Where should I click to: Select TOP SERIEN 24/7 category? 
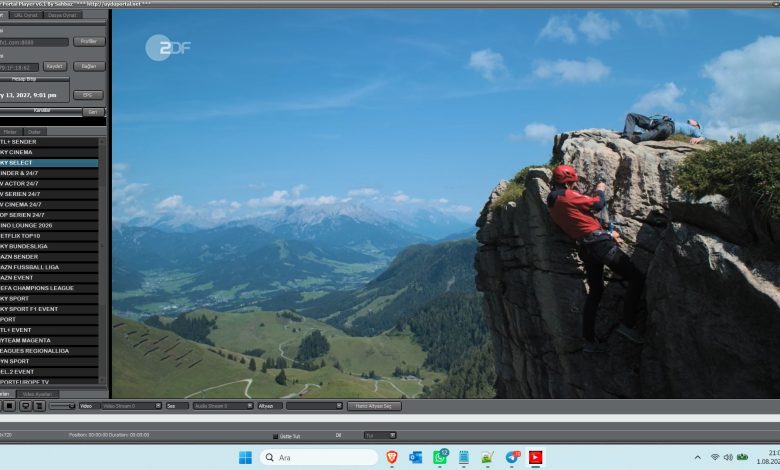(x=49, y=215)
